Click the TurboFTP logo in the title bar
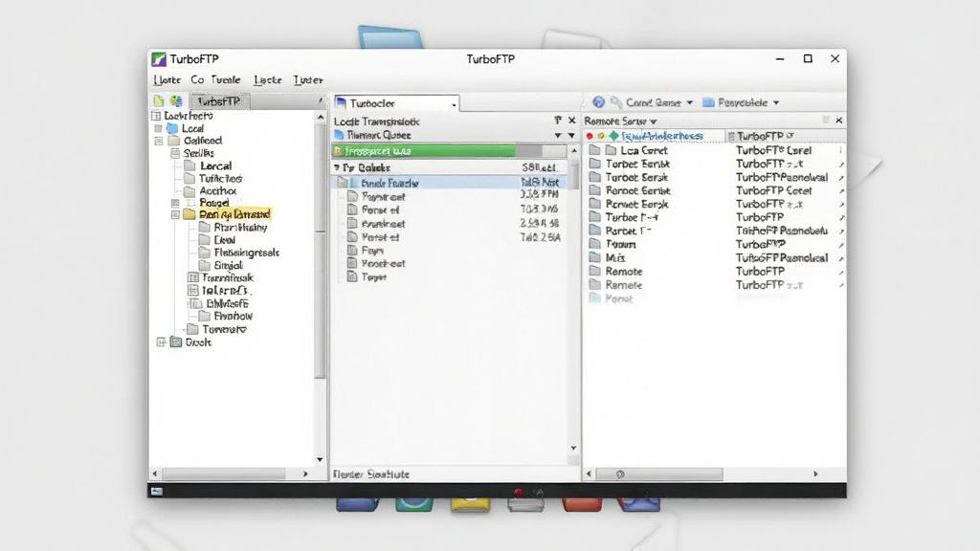Screen dimensions: 980x551 tap(159, 59)
